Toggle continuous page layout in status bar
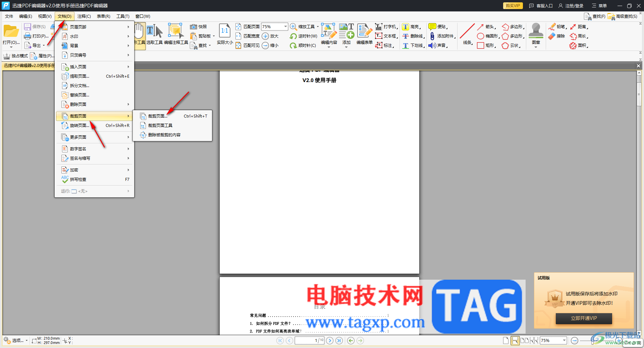 (515, 341)
